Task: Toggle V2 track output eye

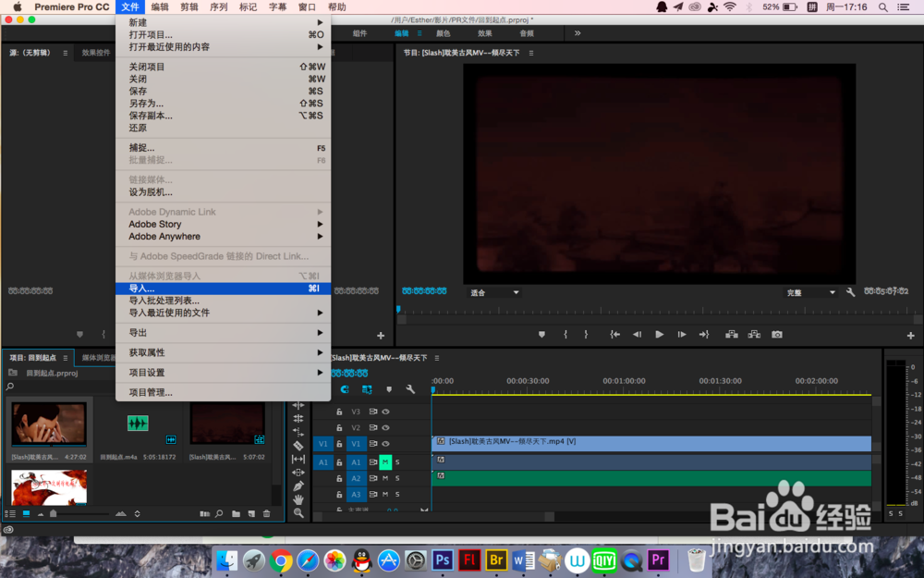Action: [x=385, y=427]
